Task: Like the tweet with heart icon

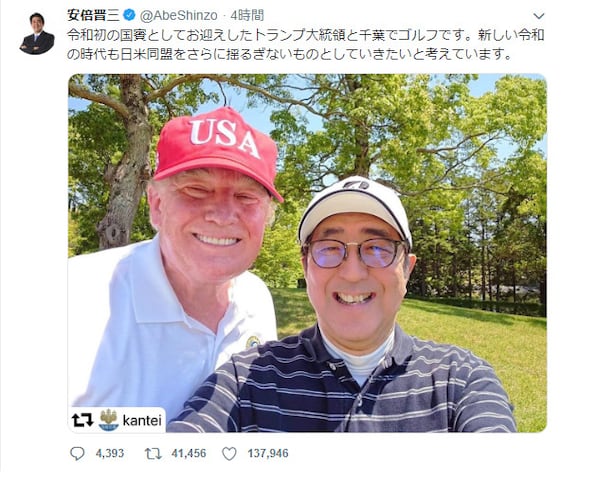Action: (229, 453)
